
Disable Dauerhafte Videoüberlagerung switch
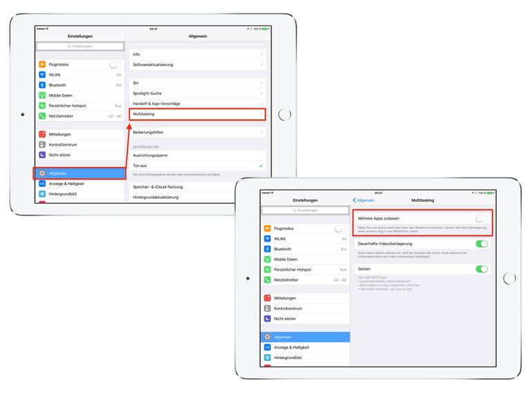pos(482,244)
